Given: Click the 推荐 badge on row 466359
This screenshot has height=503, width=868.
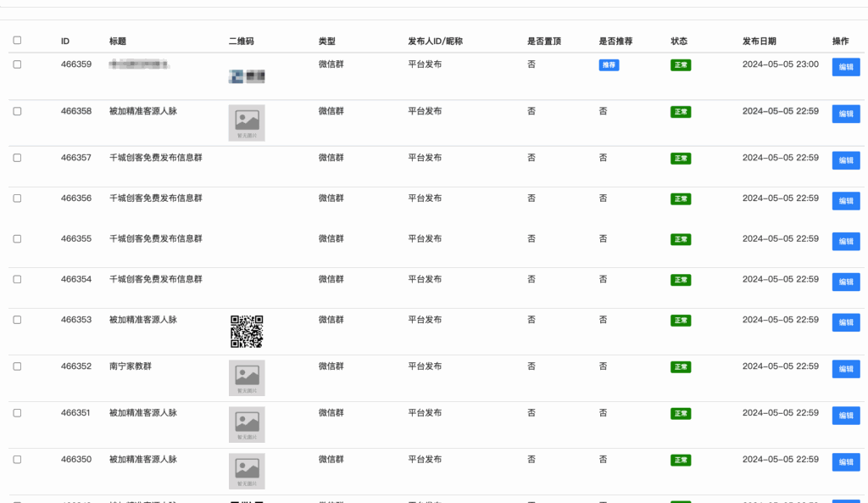Looking at the screenshot, I should click(609, 64).
